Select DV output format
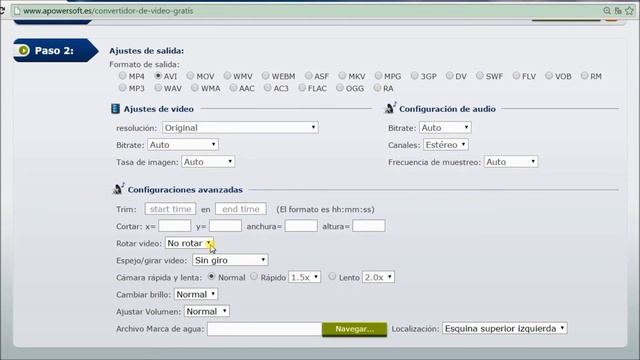 [x=449, y=76]
